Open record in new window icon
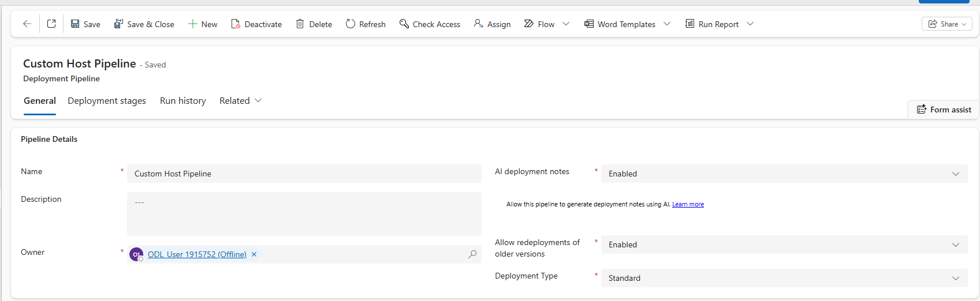This screenshot has height=301, width=980. click(51, 24)
